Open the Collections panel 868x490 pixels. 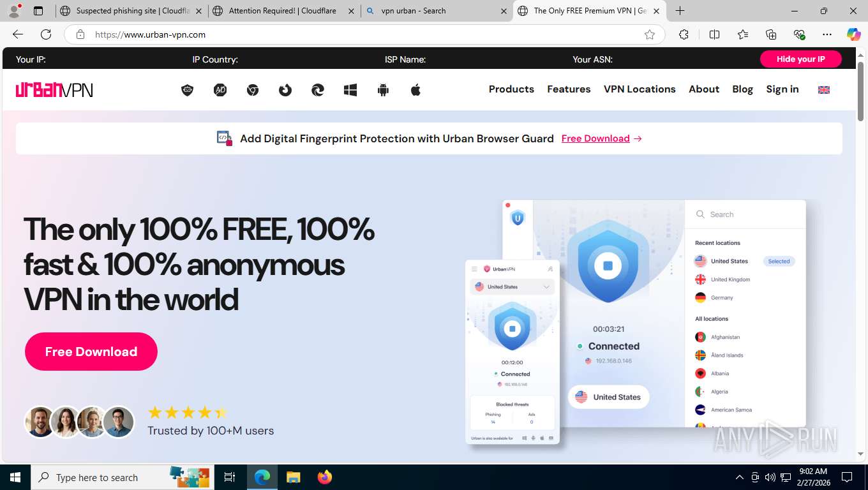[x=771, y=34]
